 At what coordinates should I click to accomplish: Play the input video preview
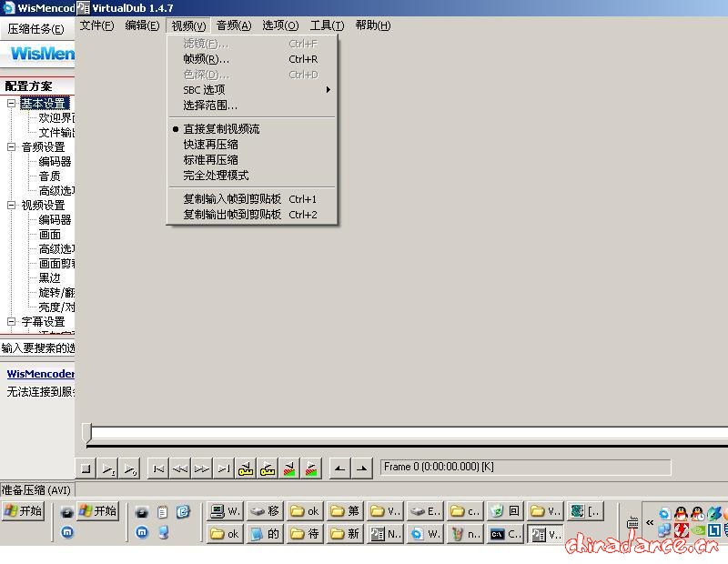108,468
